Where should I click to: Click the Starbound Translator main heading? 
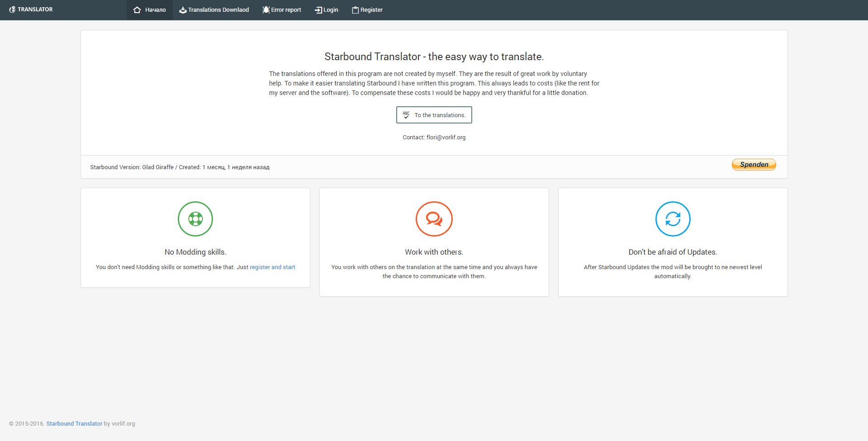point(434,57)
